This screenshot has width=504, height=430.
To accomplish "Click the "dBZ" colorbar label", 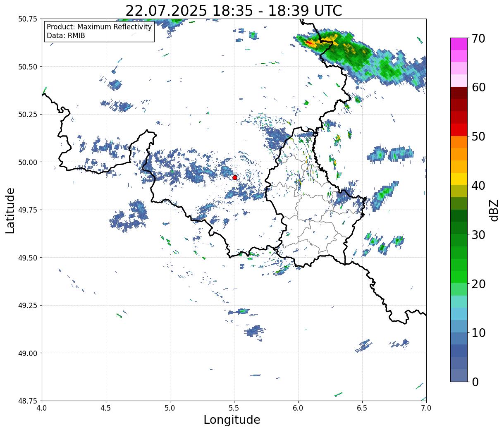I will coord(494,210).
